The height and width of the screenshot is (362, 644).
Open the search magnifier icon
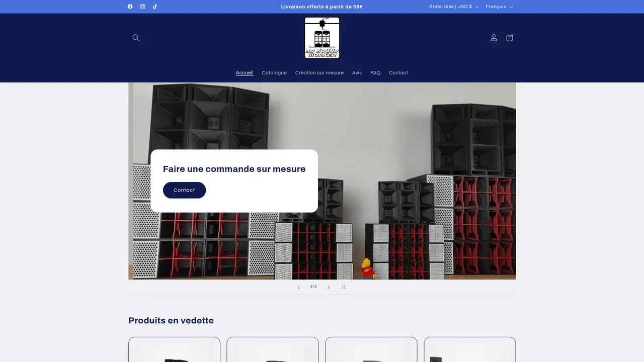[136, 38]
